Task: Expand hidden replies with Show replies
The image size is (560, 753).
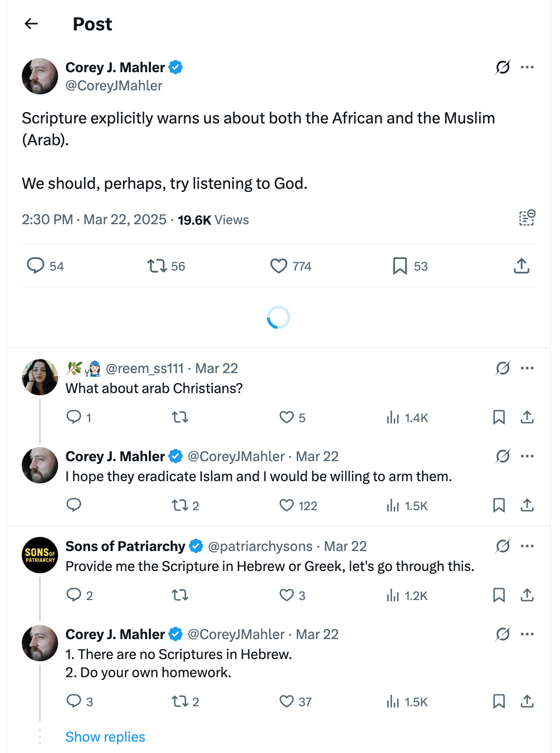Action: pos(105,737)
